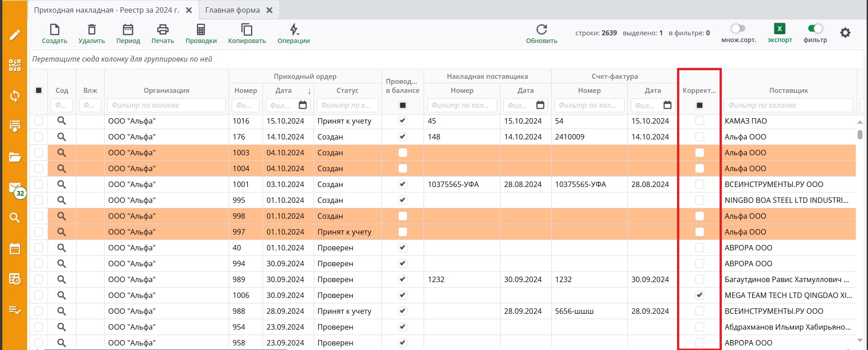
Task: Sort by the Поставщик column header
Action: (788, 91)
